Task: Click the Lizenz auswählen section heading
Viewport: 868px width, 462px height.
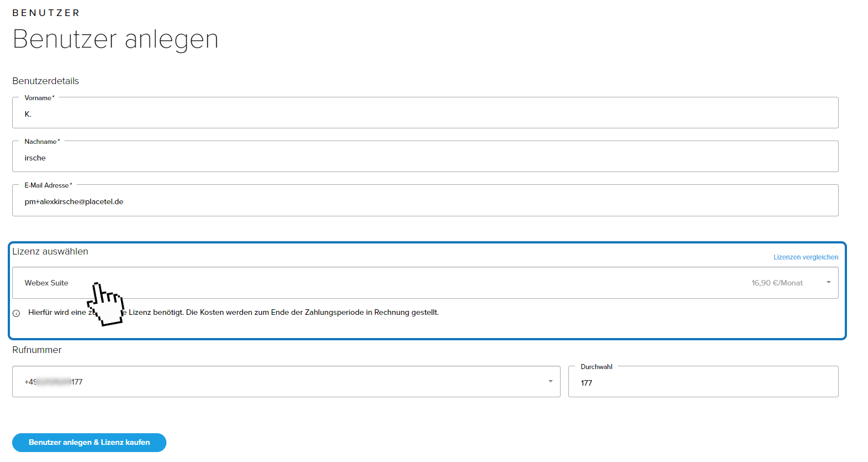Action: pos(50,251)
